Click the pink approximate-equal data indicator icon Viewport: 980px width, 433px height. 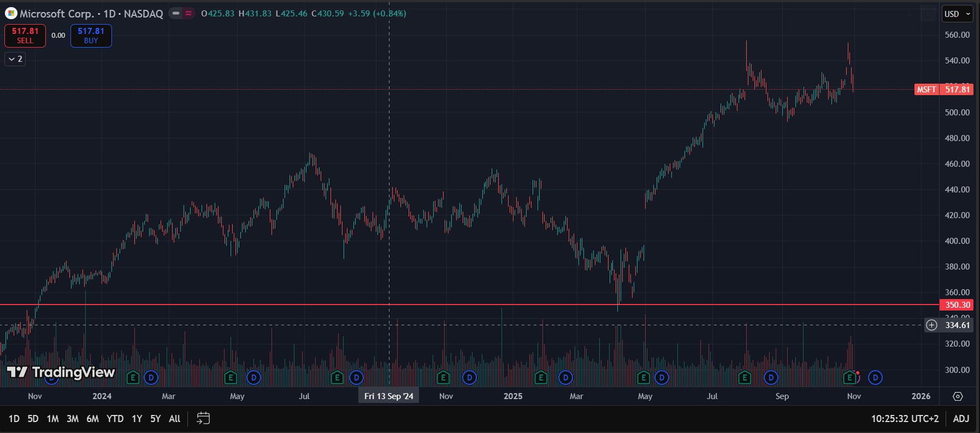(188, 14)
